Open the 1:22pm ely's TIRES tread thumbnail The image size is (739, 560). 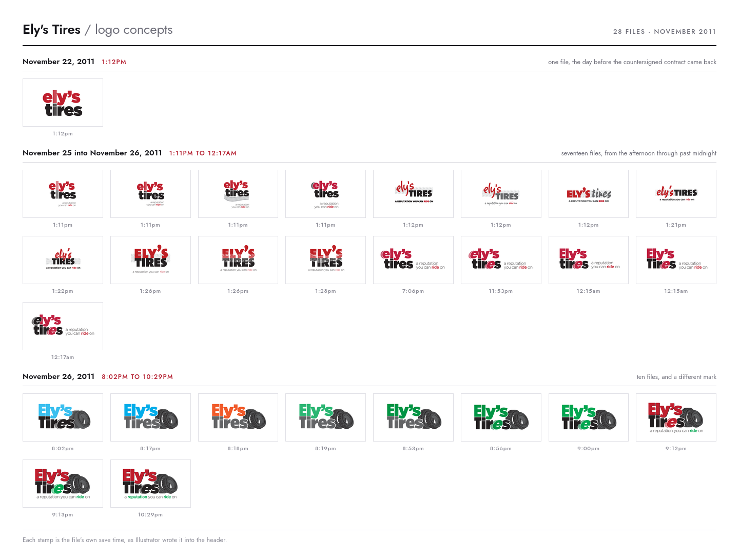click(63, 260)
